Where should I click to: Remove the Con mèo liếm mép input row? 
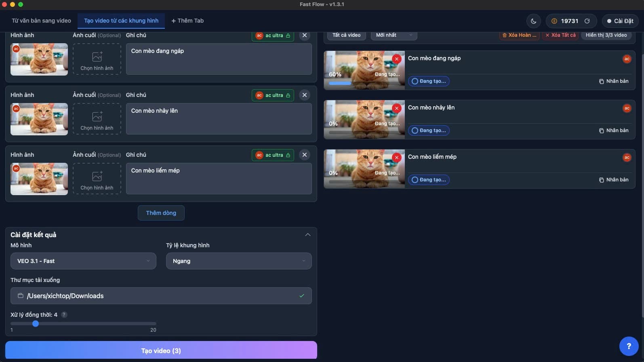click(305, 155)
